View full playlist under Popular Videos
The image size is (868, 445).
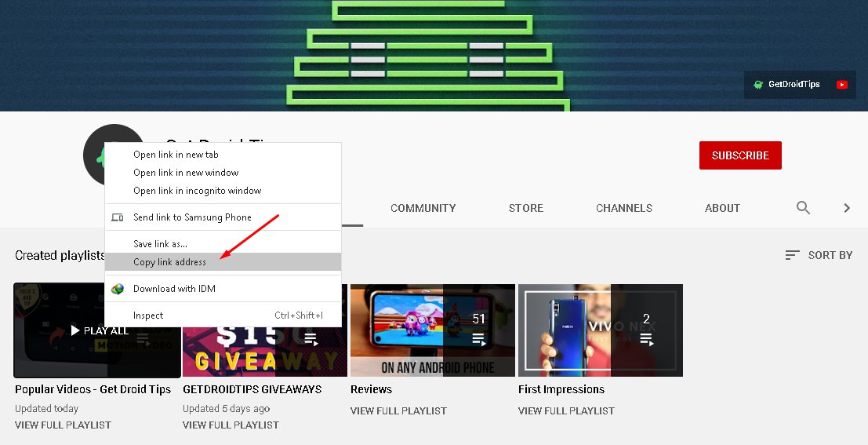[63, 425]
